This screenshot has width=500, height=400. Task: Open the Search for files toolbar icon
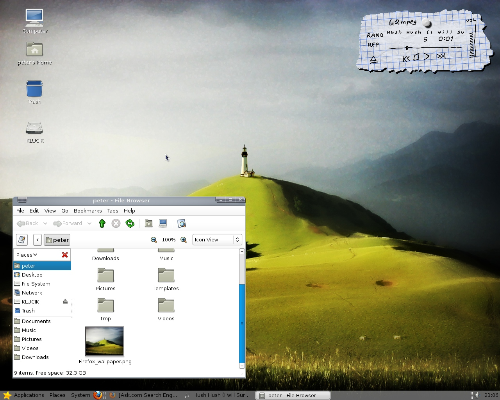point(182,223)
